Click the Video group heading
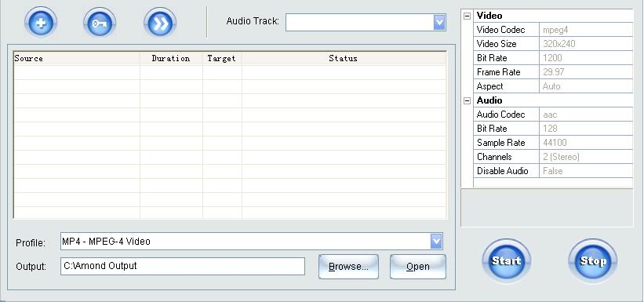644x302 pixels. [489, 16]
